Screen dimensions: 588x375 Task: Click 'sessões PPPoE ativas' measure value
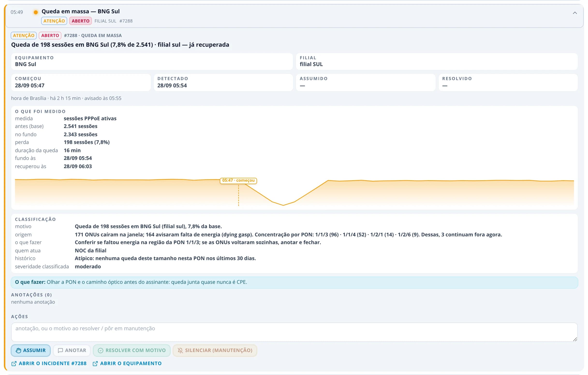(x=90, y=119)
